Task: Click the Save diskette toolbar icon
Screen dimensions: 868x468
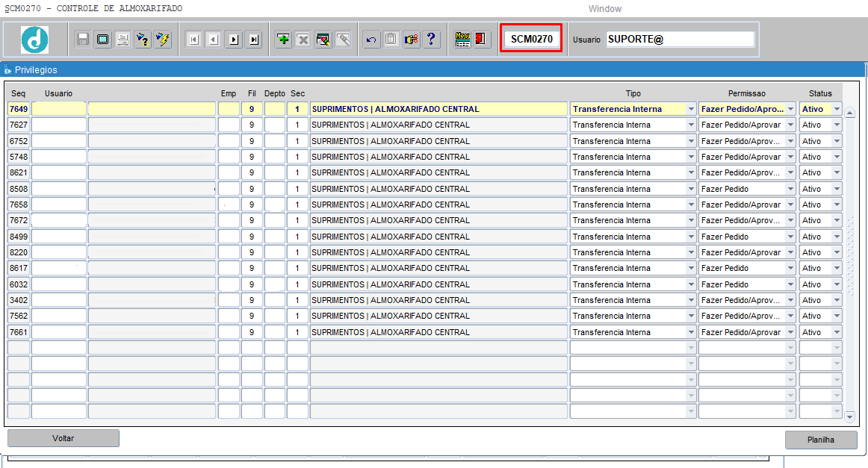Action: 83,40
